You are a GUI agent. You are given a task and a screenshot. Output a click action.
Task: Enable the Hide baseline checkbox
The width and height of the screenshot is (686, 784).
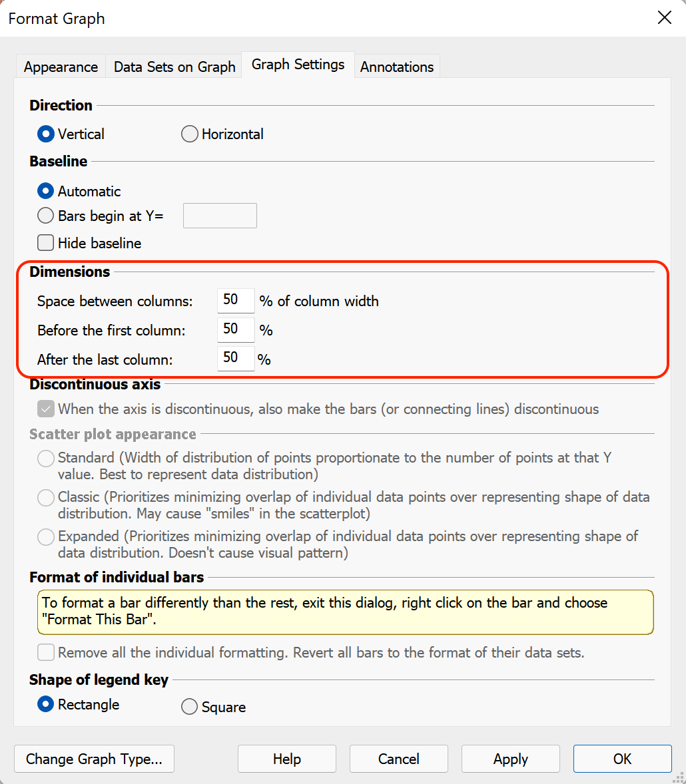45,242
